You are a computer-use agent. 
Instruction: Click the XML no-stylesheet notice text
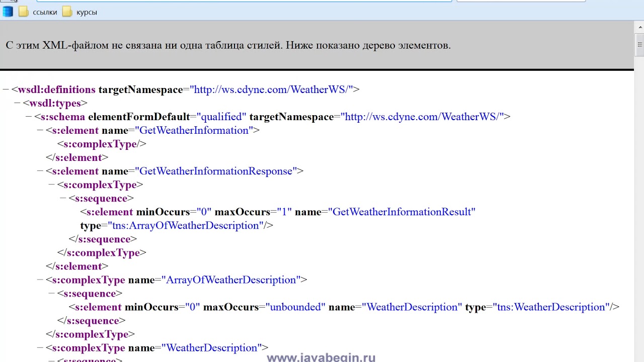coord(228,45)
